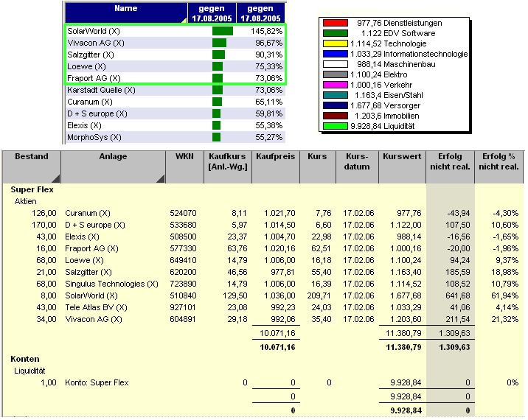Open sort triangle in Bestand header
Viewport: 528px width, 420px height.
[56, 179]
